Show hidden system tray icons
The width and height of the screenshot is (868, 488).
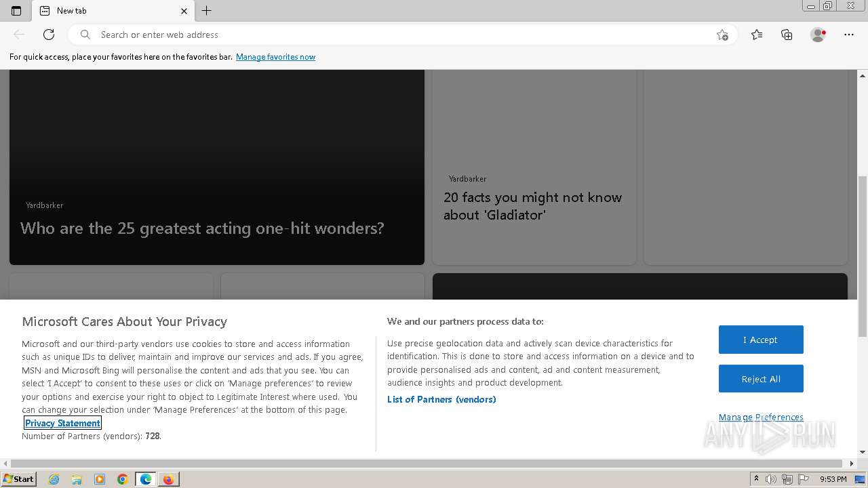coord(756,479)
